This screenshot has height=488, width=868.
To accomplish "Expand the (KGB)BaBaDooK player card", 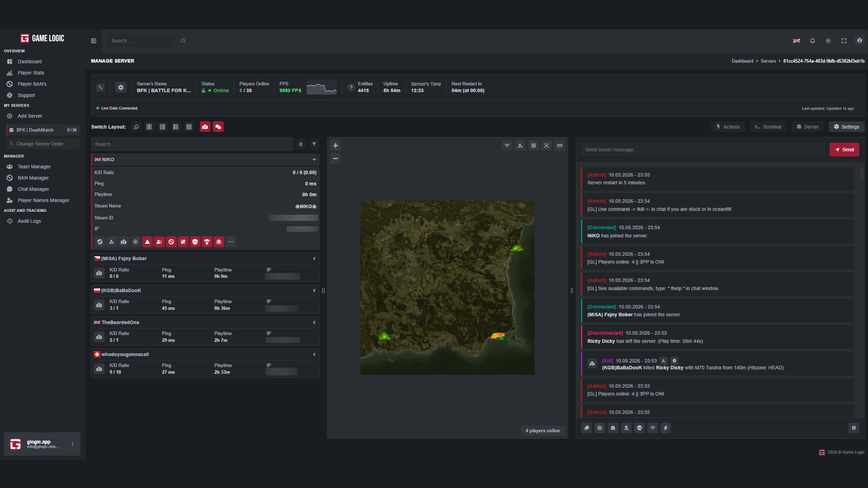I will pos(314,291).
